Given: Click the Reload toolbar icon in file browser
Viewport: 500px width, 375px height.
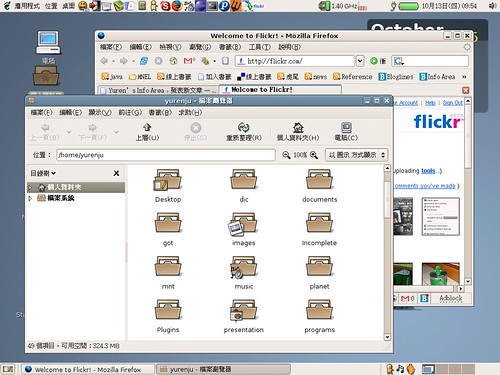Looking at the screenshot, I should click(244, 132).
